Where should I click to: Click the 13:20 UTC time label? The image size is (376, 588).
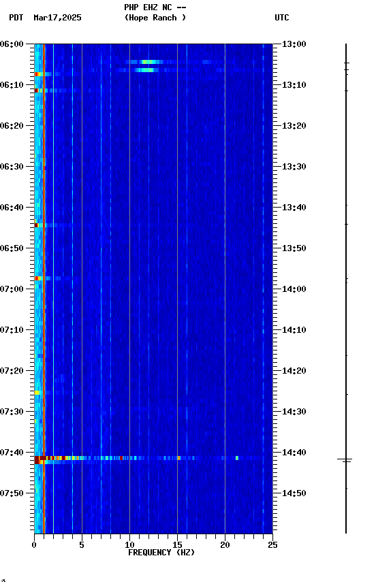[294, 126]
